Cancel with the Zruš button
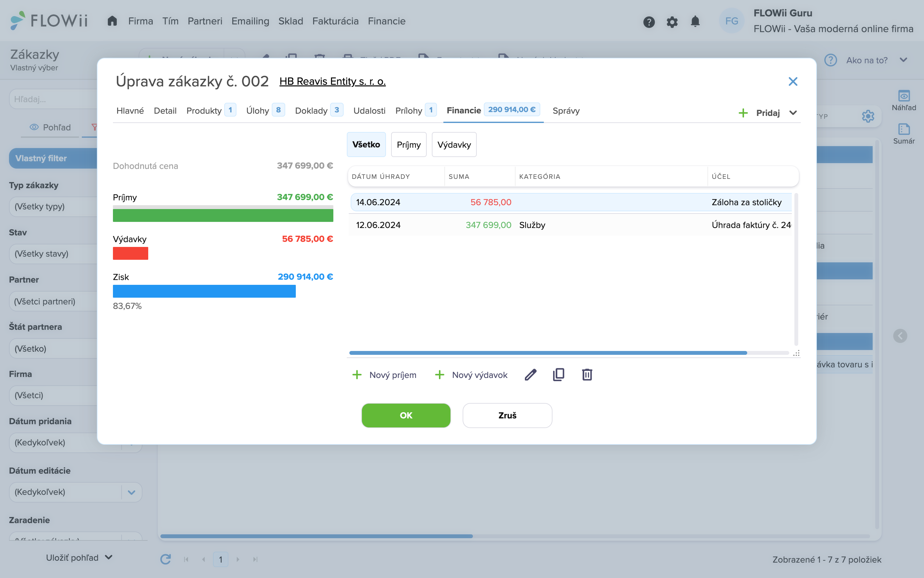 pyautogui.click(x=507, y=415)
